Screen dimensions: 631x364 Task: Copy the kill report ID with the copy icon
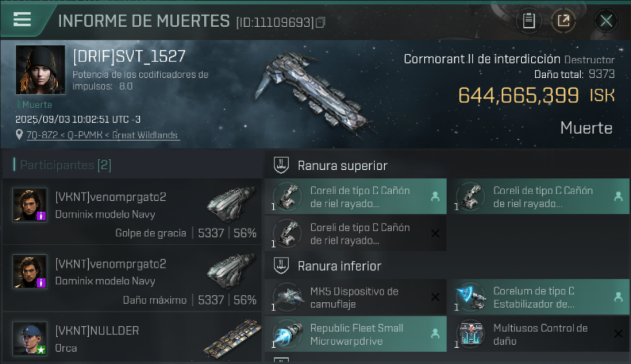coord(320,22)
